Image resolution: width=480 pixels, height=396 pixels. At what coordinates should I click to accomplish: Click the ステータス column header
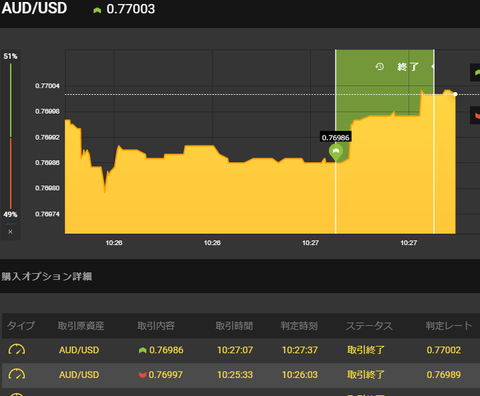369,326
